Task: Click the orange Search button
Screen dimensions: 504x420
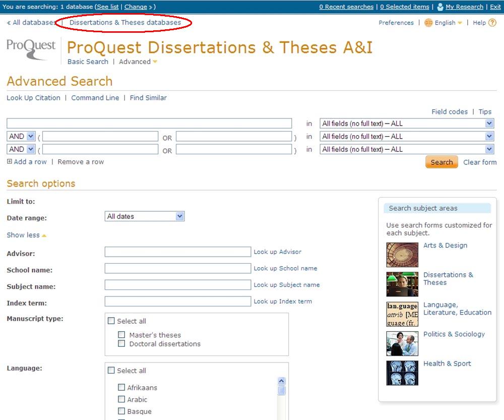Action: pyautogui.click(x=442, y=162)
